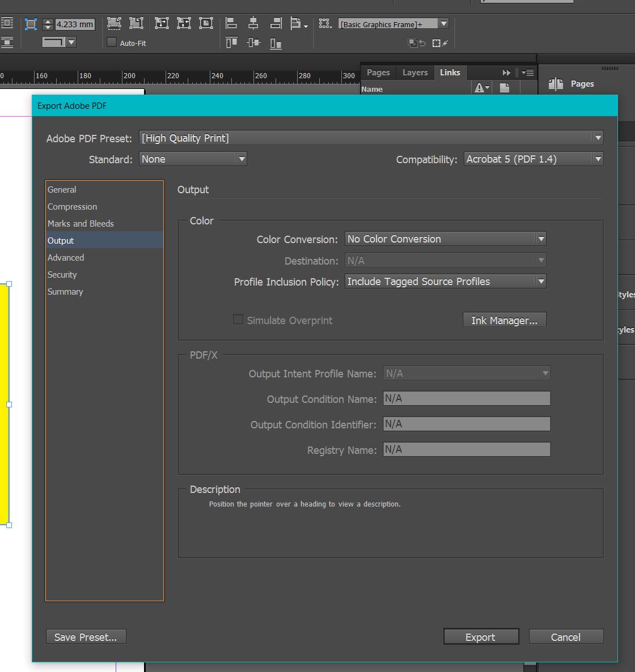Click the Ink Manager button
The image size is (635, 672).
(x=504, y=320)
